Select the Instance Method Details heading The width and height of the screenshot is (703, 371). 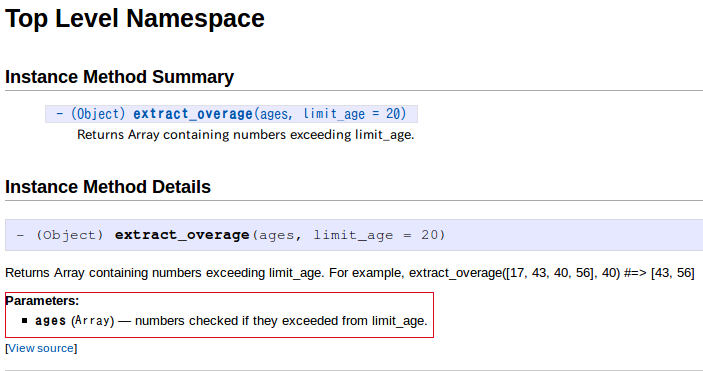(x=108, y=187)
